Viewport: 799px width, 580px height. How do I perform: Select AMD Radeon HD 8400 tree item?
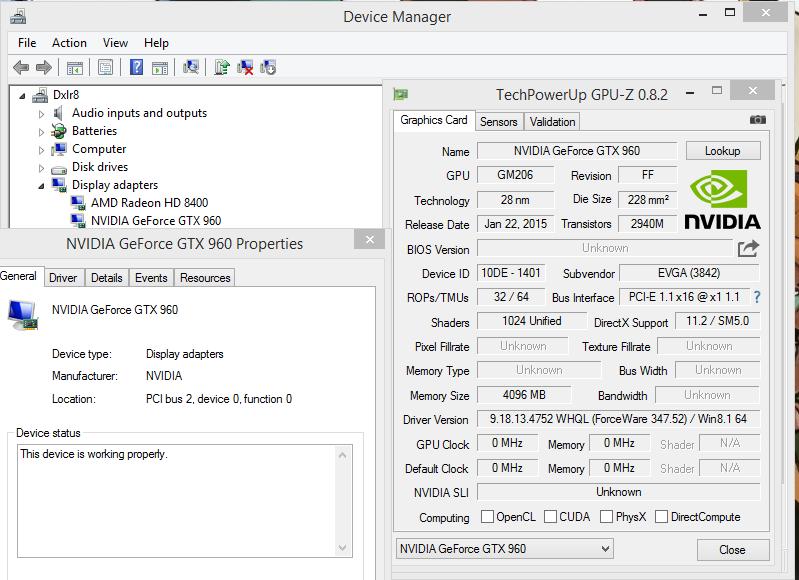tap(149, 203)
